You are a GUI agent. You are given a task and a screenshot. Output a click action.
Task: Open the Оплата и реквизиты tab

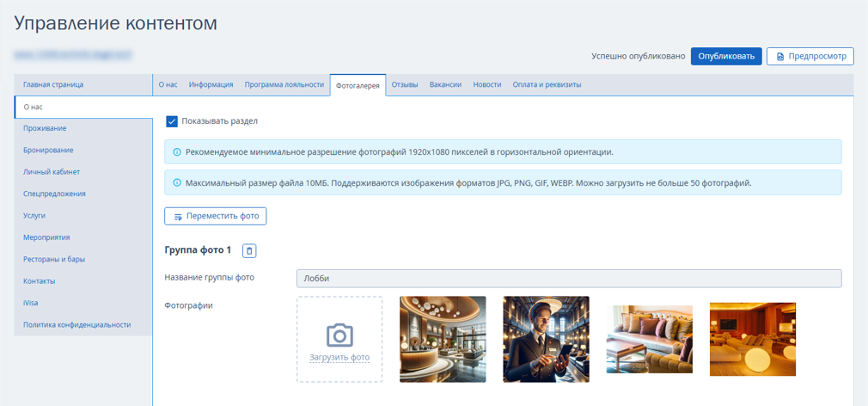point(547,85)
